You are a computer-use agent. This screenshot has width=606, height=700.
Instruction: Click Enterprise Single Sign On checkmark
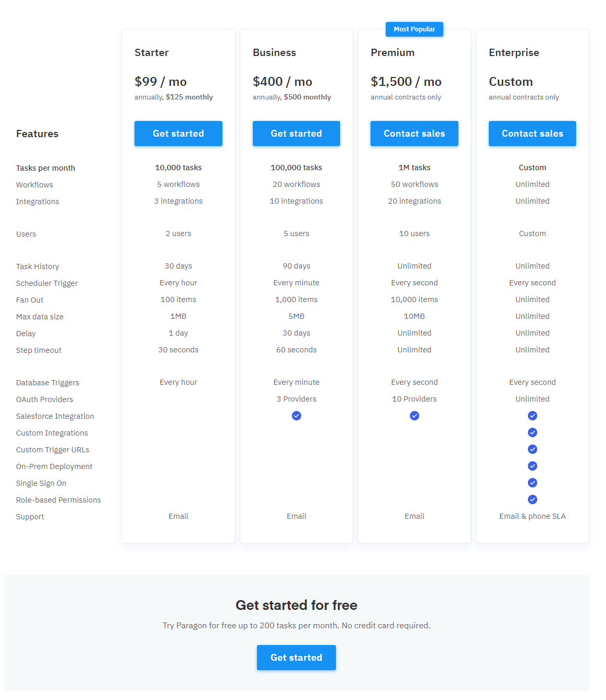532,483
